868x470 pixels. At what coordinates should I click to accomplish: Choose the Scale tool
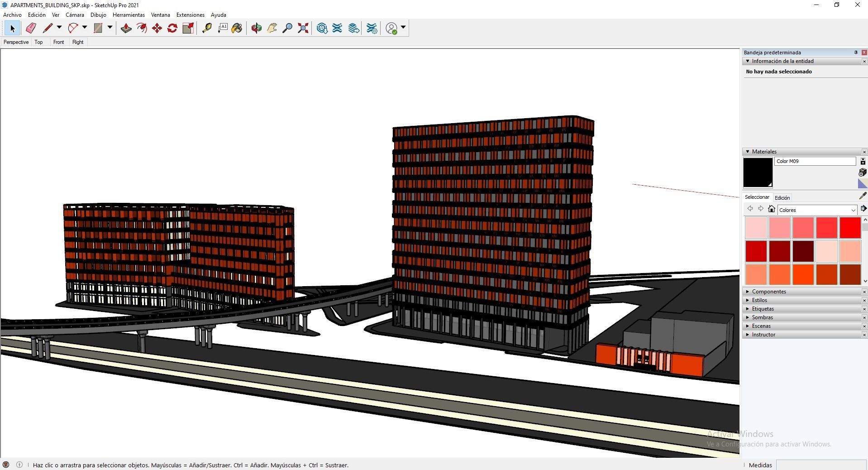(x=188, y=28)
